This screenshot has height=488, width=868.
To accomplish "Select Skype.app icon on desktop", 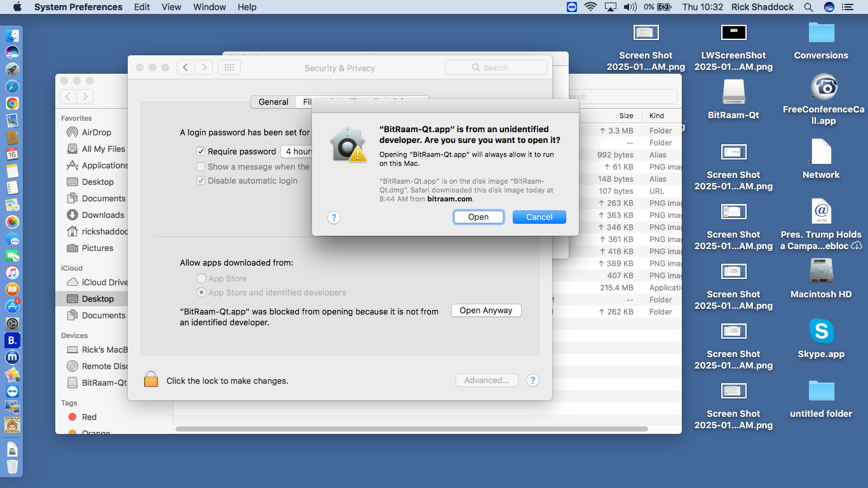I will point(821,339).
